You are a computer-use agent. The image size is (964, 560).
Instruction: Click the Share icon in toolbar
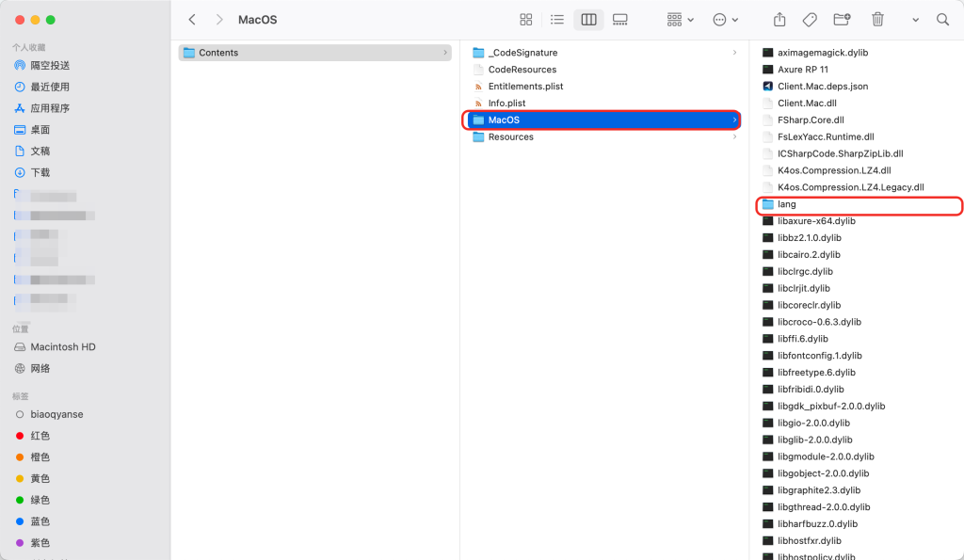coord(779,20)
